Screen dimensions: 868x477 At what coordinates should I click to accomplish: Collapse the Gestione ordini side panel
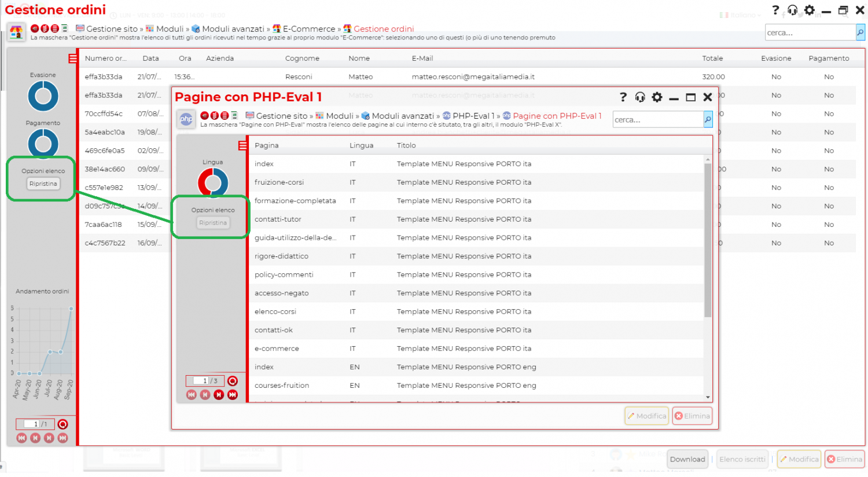(x=72, y=58)
